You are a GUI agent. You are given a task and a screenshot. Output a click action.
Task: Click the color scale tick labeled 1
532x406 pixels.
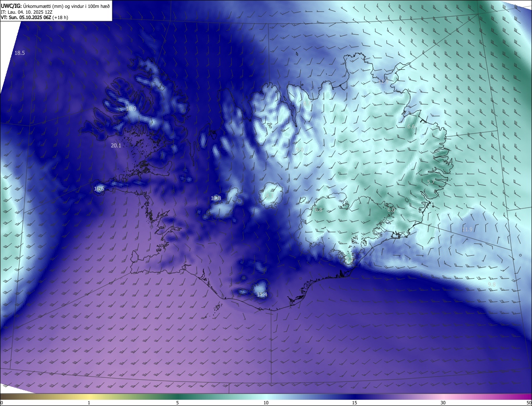[x=89, y=403]
